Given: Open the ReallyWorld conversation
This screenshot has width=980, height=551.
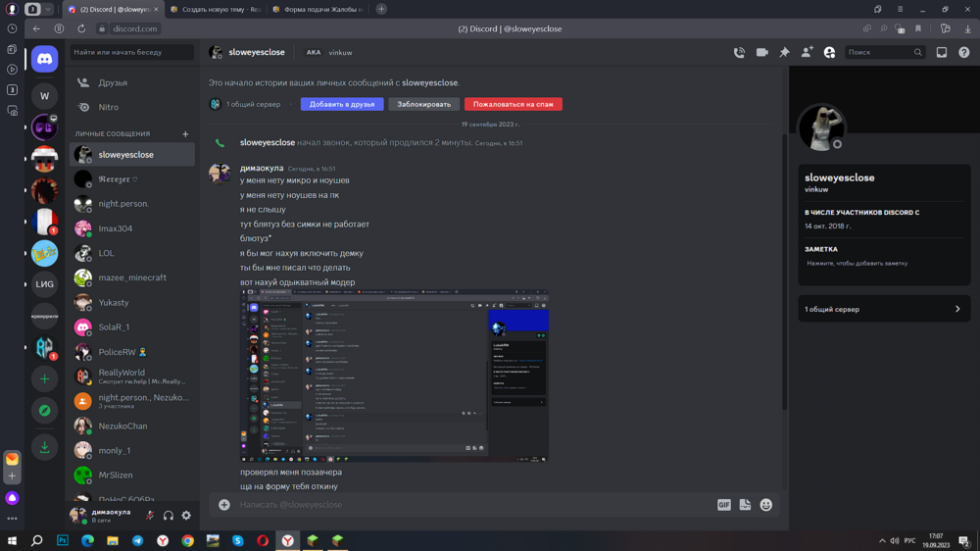Looking at the screenshot, I should tap(132, 376).
